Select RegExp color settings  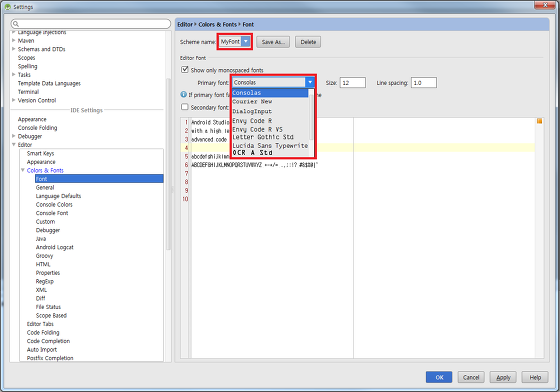[x=45, y=281]
